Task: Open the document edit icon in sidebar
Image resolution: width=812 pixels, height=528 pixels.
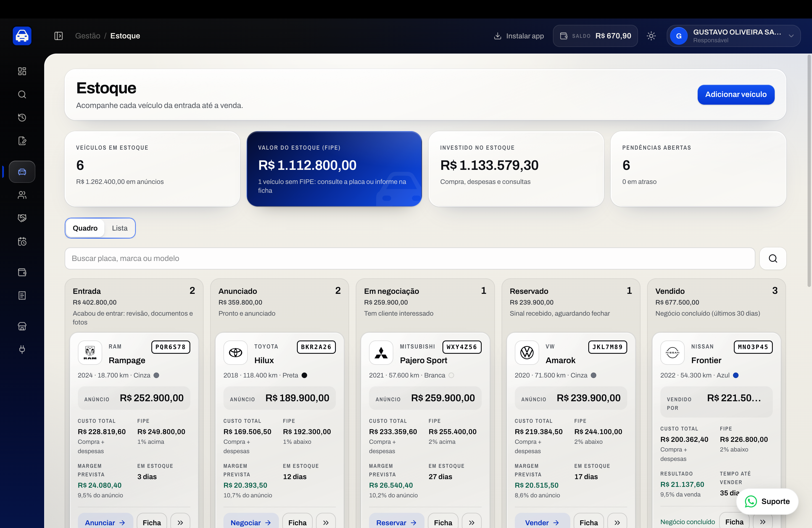Action: tap(22, 141)
